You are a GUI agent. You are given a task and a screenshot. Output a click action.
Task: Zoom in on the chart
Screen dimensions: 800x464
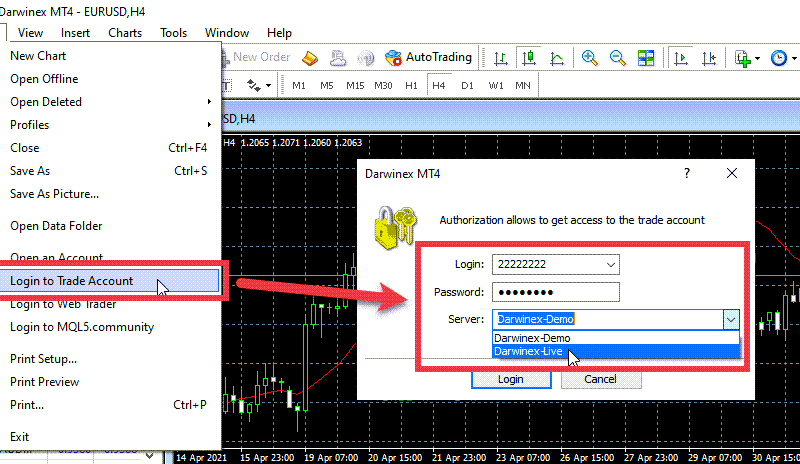[x=590, y=58]
